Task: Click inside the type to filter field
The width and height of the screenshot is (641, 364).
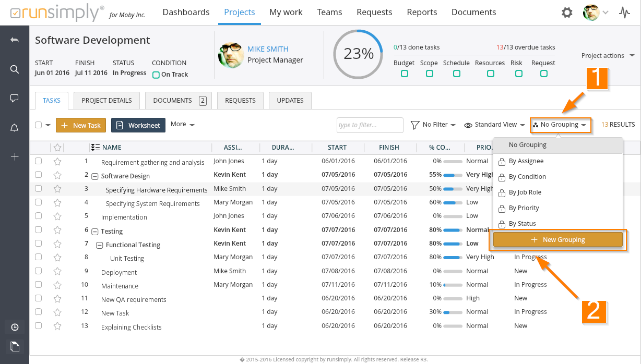Action: 370,125
